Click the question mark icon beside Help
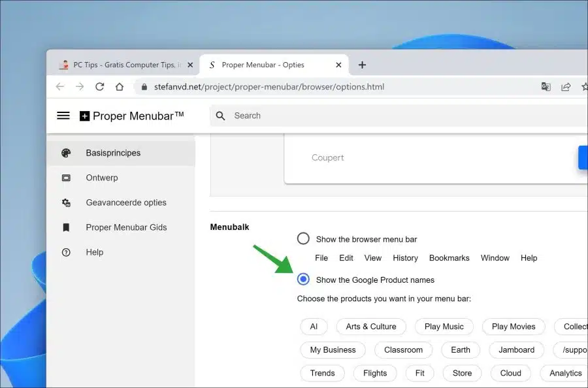The width and height of the screenshot is (588, 388). [66, 252]
